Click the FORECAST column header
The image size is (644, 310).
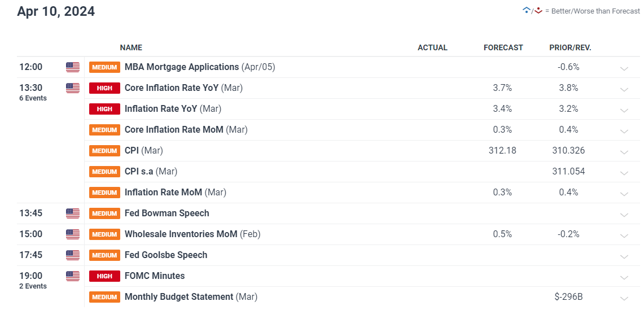pos(503,47)
